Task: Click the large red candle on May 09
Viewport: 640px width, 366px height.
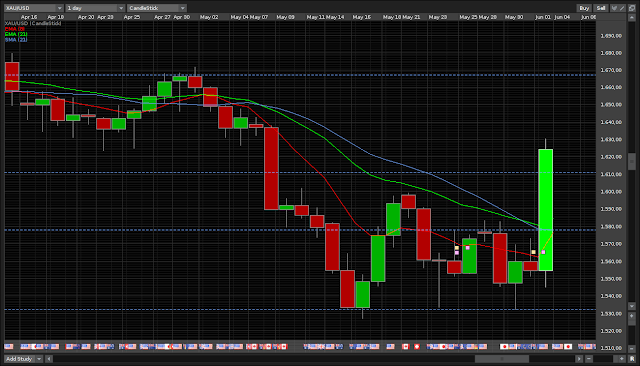Action: pos(271,168)
